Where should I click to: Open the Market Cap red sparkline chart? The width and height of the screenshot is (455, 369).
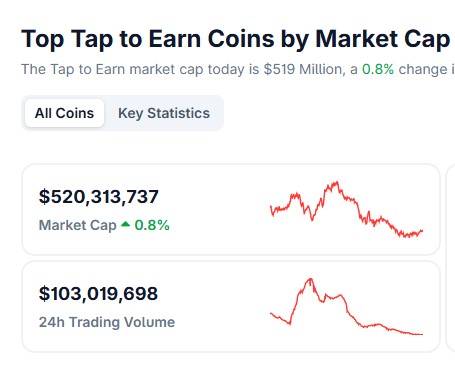[346, 209]
